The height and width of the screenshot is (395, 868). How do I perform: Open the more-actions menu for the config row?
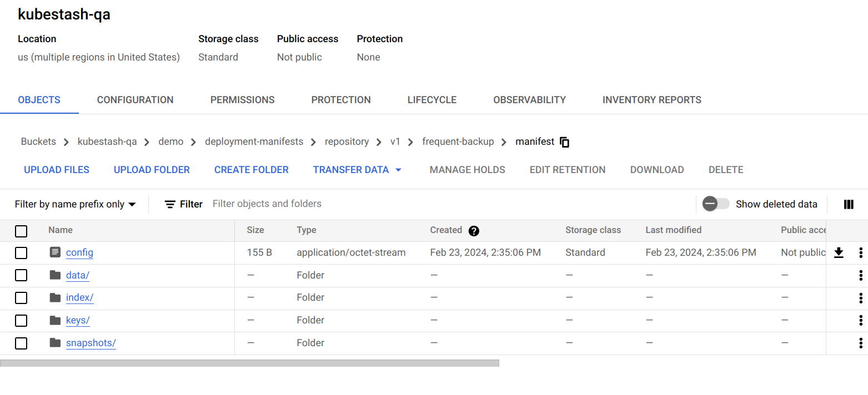click(x=861, y=253)
